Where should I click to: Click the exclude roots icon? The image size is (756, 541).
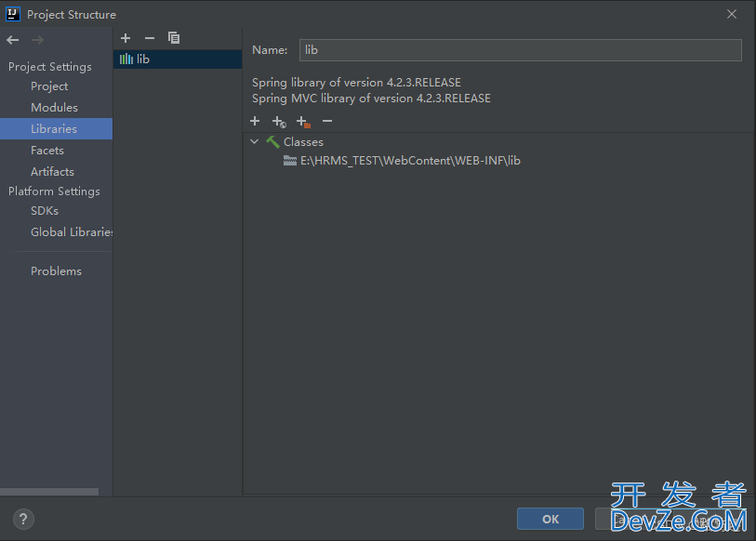point(303,122)
